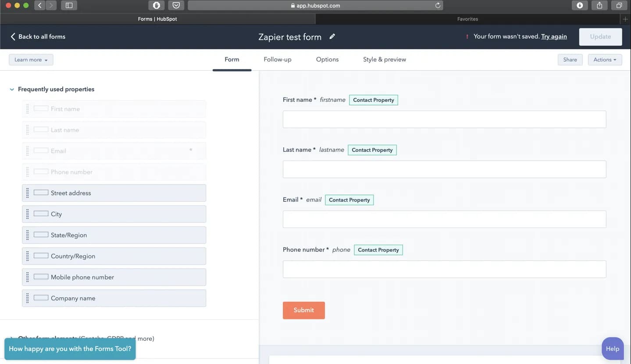Show all tabs overview icon

[619, 5]
